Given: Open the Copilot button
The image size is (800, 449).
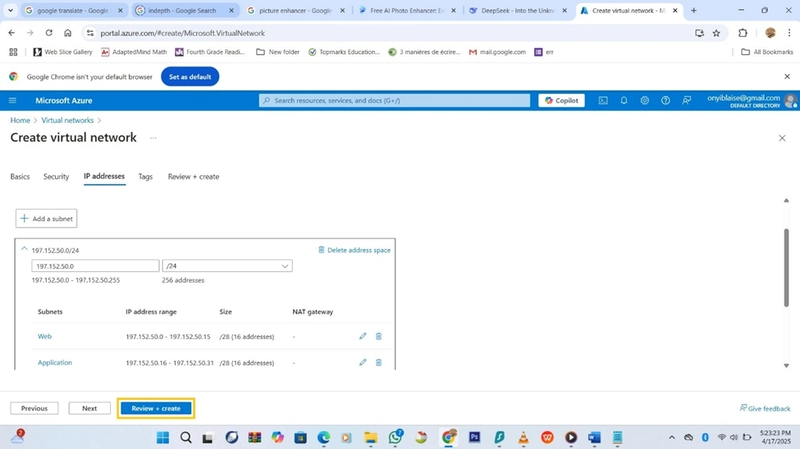Looking at the screenshot, I should point(561,101).
